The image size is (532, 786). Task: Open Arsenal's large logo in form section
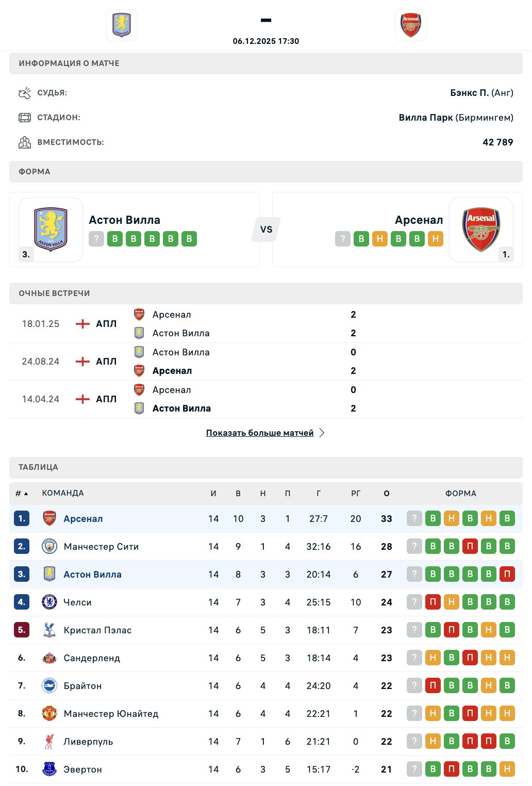pos(481,230)
